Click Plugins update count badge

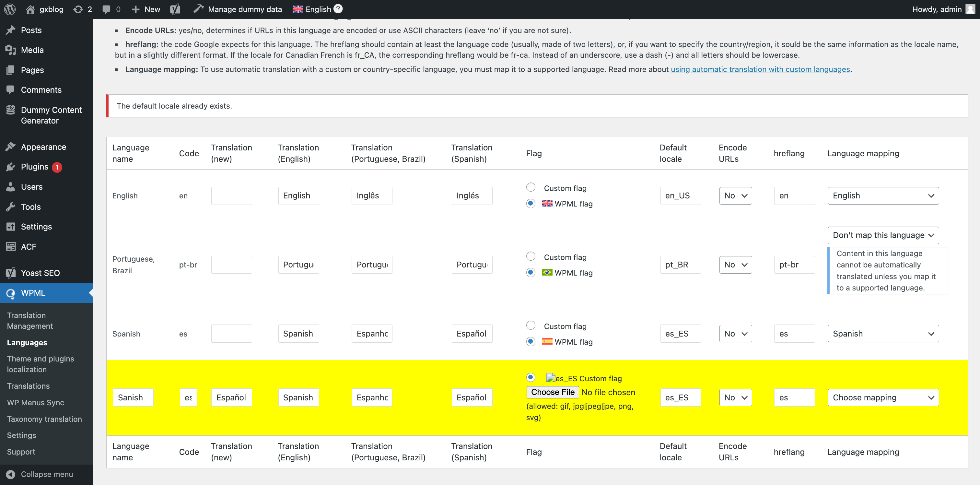(x=57, y=167)
